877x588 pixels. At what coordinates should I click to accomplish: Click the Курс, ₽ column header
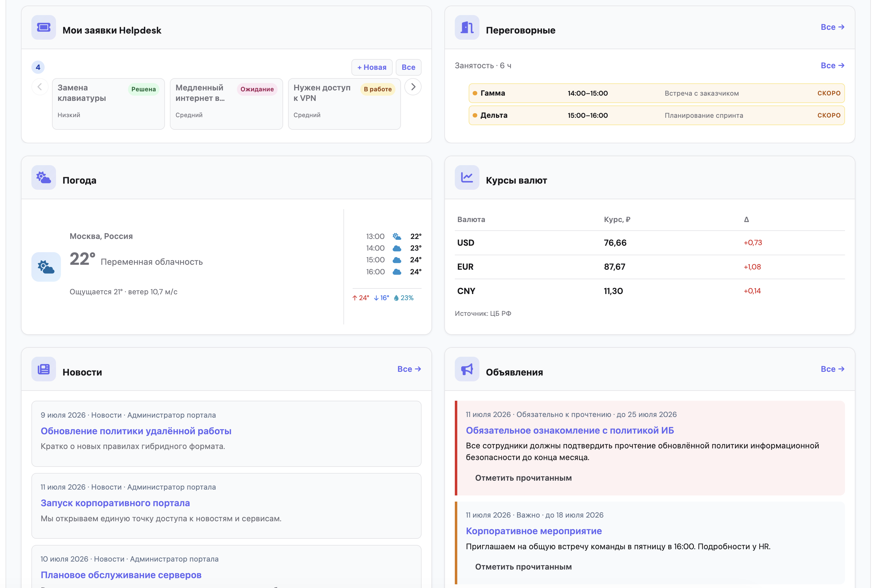[x=617, y=220]
